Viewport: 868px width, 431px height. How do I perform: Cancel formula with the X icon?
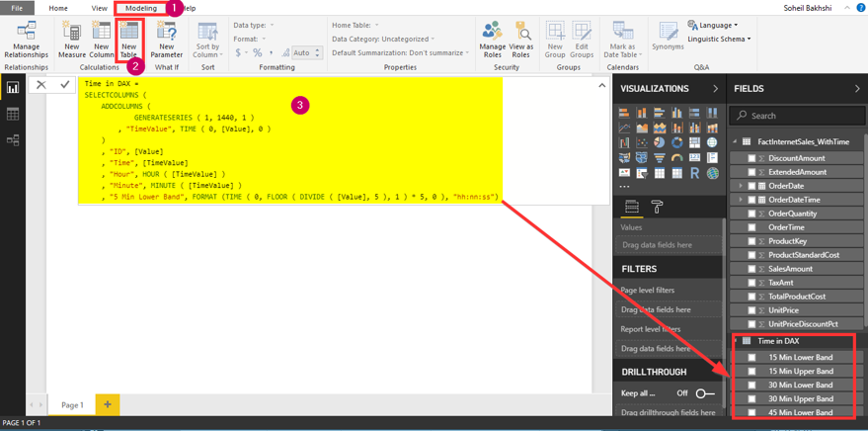click(x=41, y=85)
